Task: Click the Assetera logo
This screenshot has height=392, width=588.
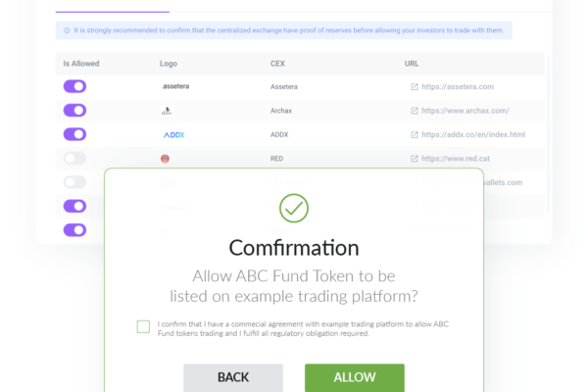Action: [175, 86]
